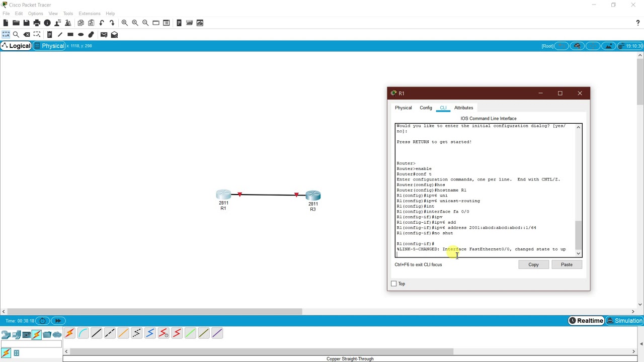Switch to the Physical tab in R1
The width and height of the screenshot is (644, 362).
(x=403, y=108)
